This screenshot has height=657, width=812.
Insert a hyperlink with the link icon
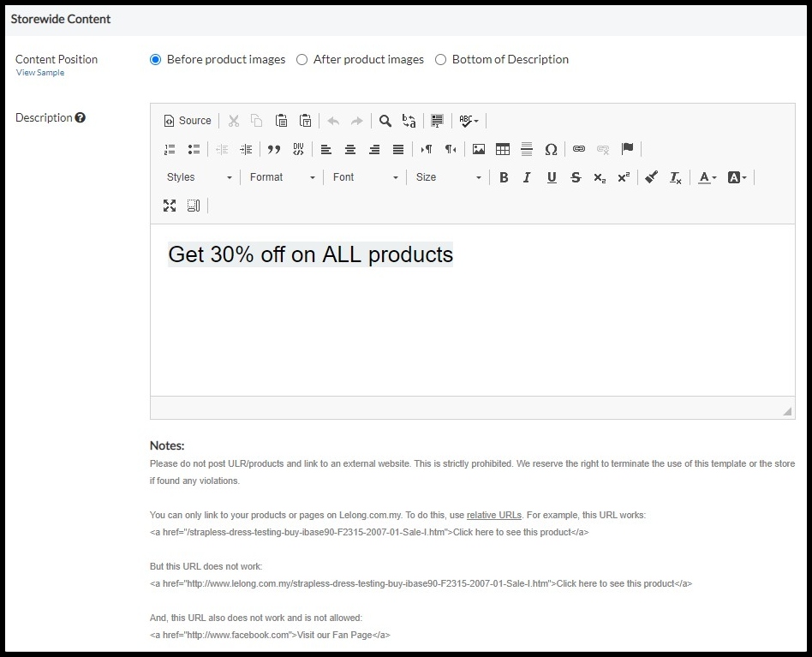579,149
